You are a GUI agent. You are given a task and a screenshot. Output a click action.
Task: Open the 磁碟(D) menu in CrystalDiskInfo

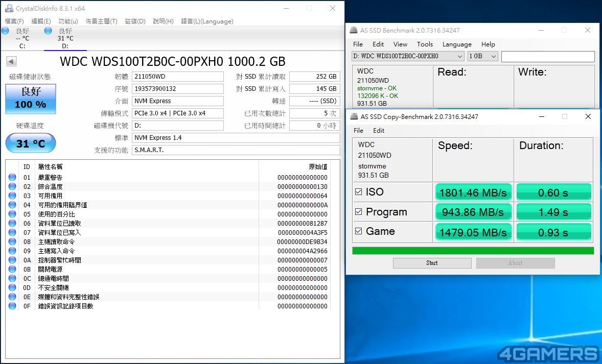click(x=135, y=21)
